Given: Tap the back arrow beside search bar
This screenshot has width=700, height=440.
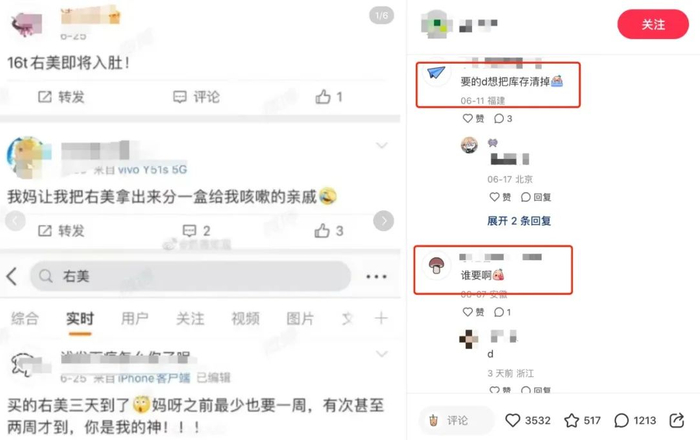Looking at the screenshot, I should [12, 277].
